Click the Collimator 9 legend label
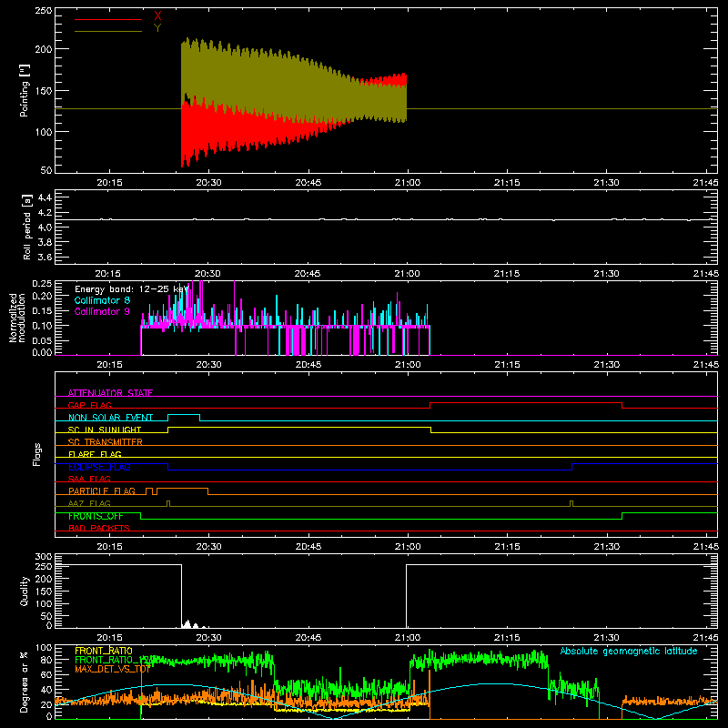 102,311
